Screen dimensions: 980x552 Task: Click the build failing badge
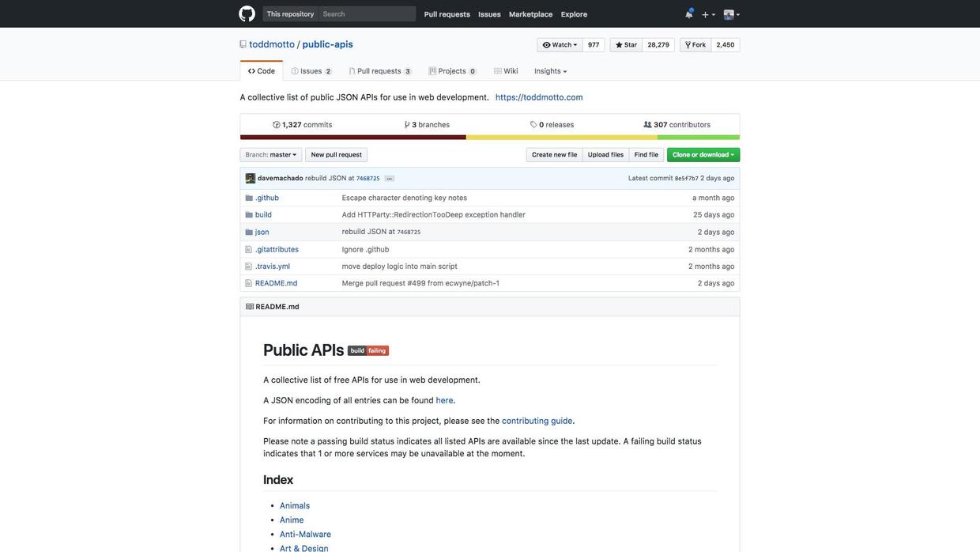pyautogui.click(x=368, y=351)
